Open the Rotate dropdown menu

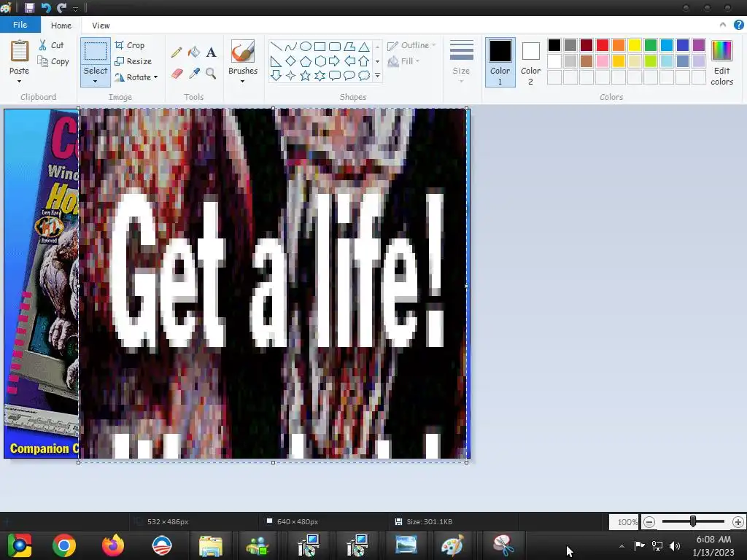[x=136, y=77]
